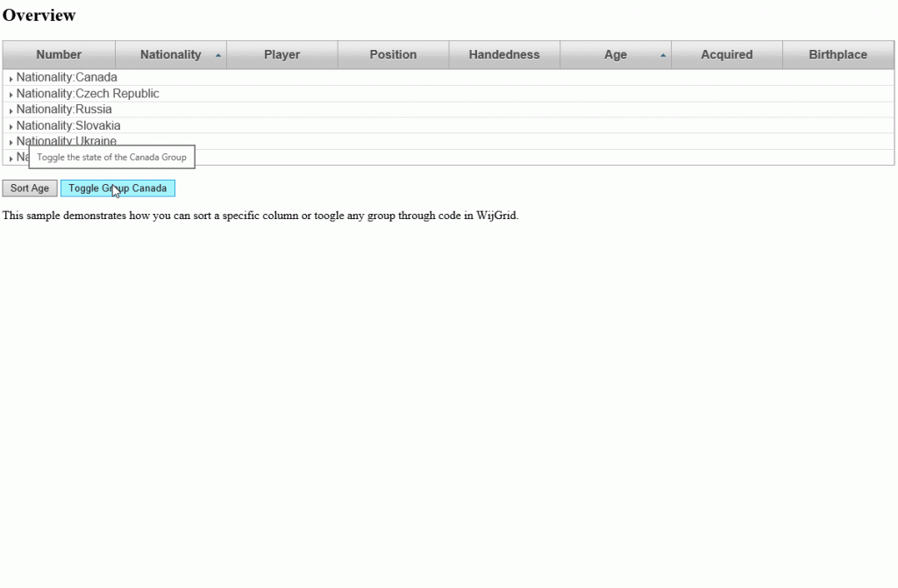Select the Position column header
This screenshot has height=588, width=898.
pyautogui.click(x=393, y=54)
